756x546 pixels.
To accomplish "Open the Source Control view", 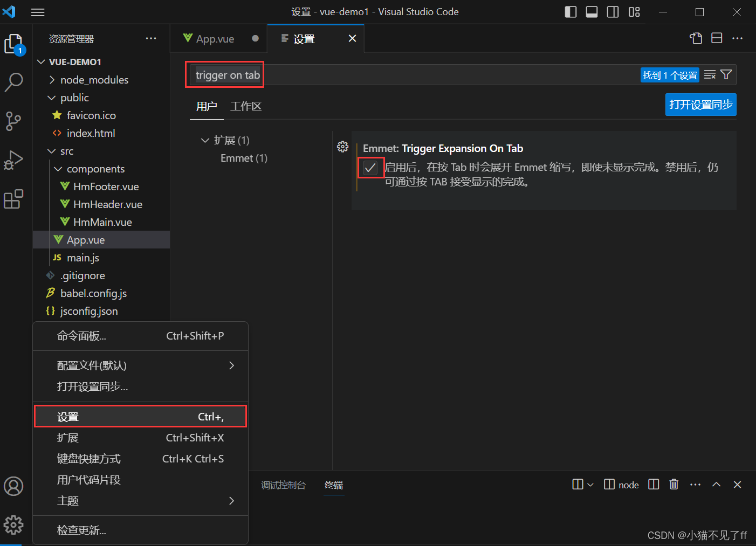I will pyautogui.click(x=13, y=121).
